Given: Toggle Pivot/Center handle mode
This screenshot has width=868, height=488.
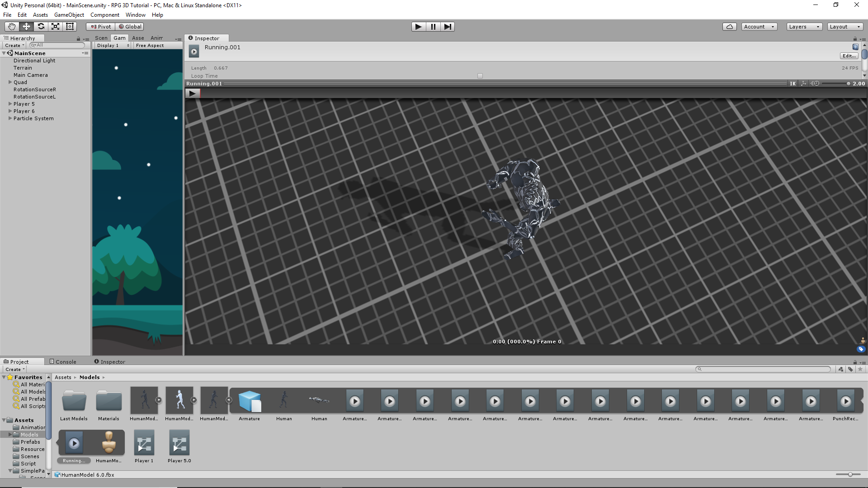Looking at the screenshot, I should click(100, 27).
